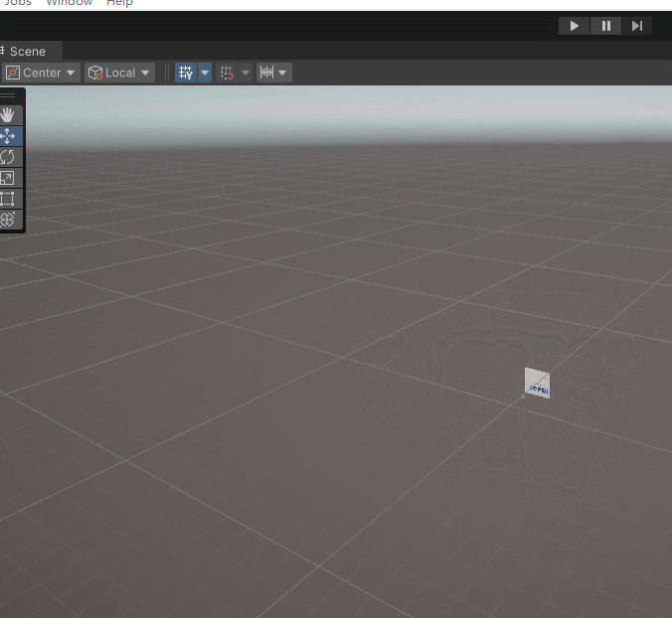Advance one frame with Step button
This screenshot has width=672, height=618.
point(637,26)
